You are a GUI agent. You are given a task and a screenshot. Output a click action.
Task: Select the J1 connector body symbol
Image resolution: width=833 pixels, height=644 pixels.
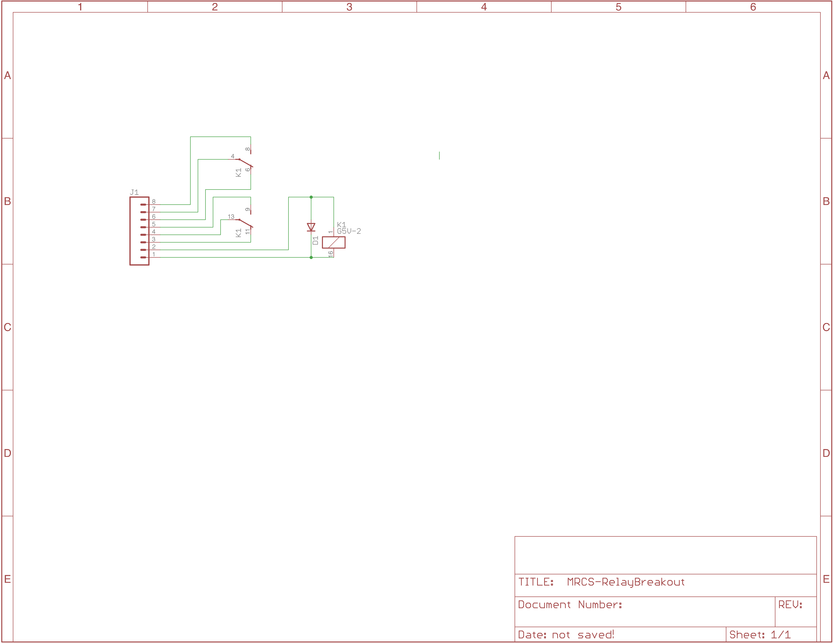(x=139, y=231)
